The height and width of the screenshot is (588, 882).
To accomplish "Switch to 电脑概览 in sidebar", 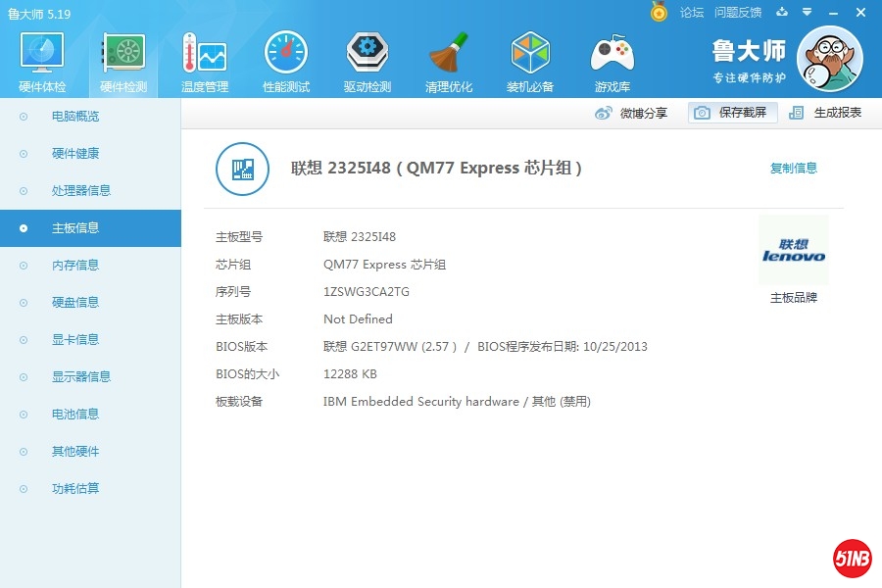I will 75,117.
